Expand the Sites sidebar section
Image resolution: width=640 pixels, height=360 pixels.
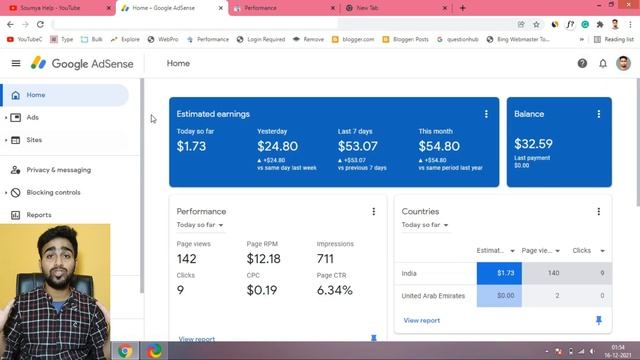click(6, 140)
